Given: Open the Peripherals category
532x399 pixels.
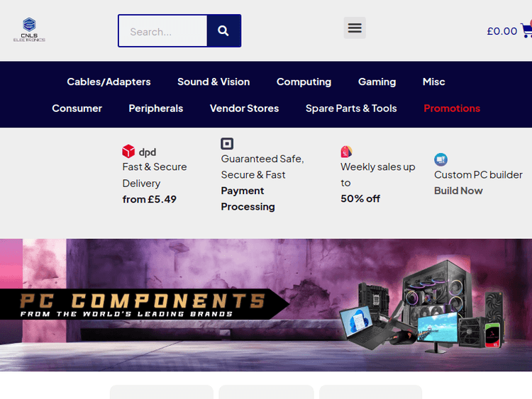Looking at the screenshot, I should click(156, 108).
